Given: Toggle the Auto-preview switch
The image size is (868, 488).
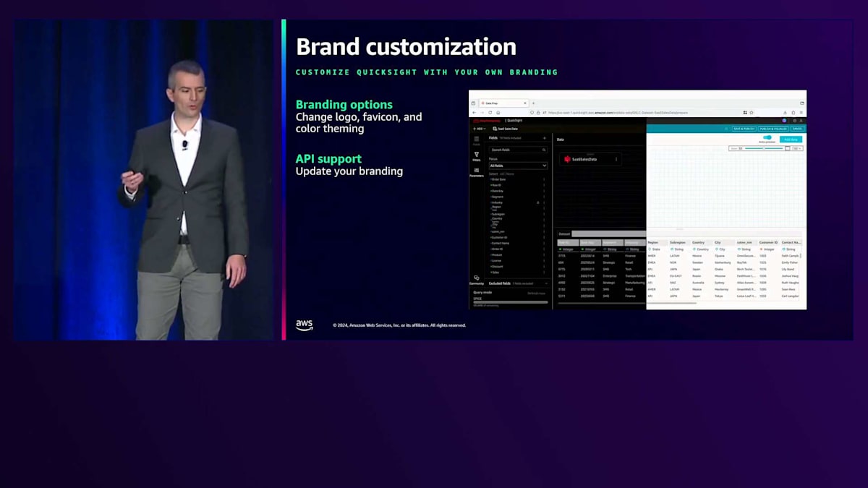Looking at the screenshot, I should point(767,137).
